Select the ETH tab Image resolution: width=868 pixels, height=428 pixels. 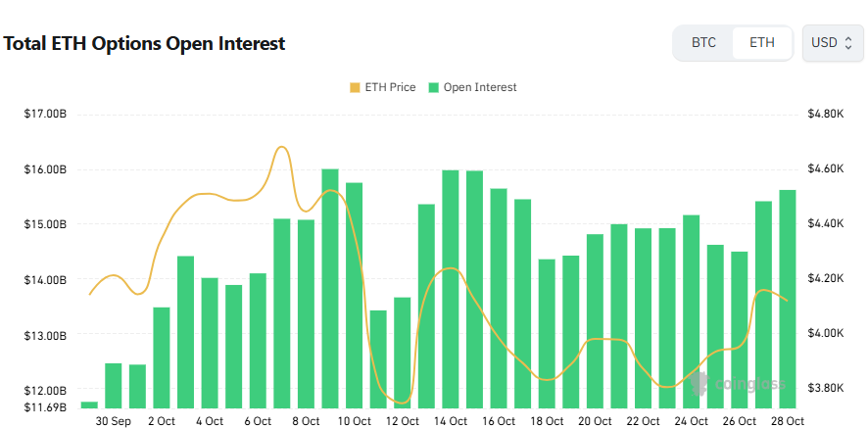[761, 43]
